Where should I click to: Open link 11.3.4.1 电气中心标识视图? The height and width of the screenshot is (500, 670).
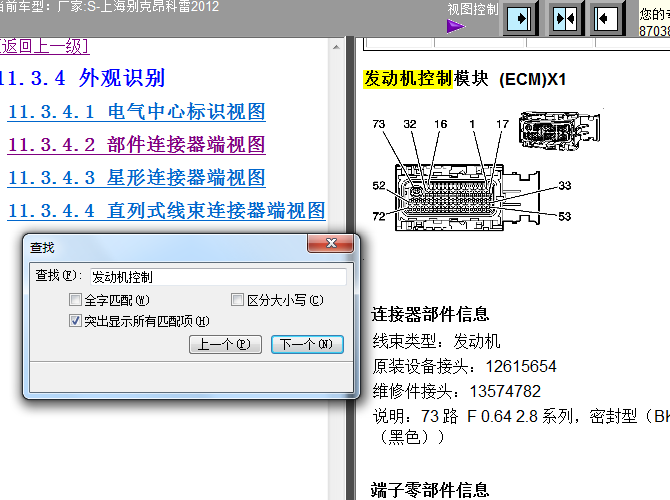tap(137, 112)
